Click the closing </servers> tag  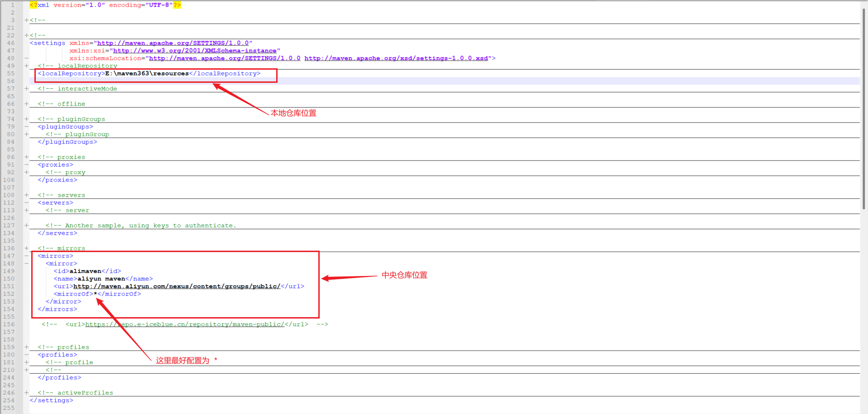[x=58, y=233]
